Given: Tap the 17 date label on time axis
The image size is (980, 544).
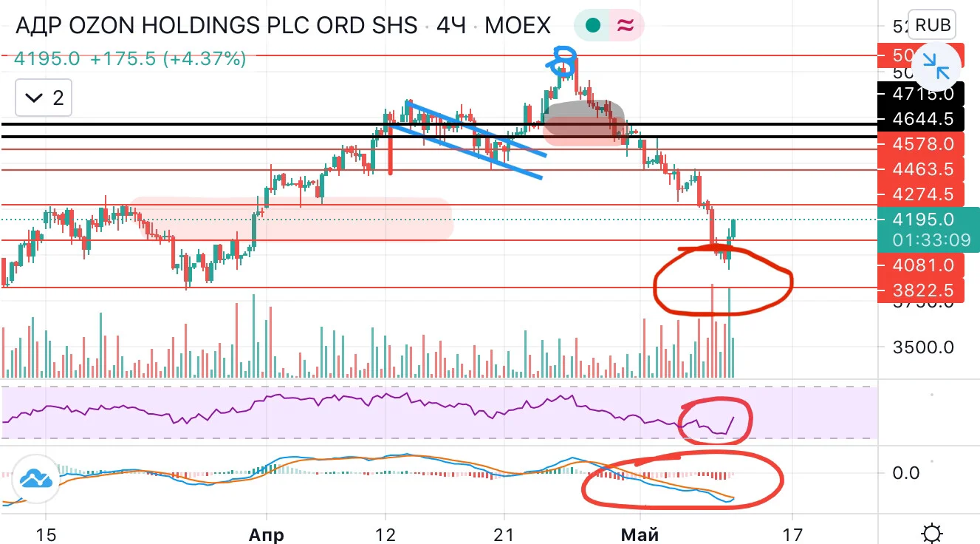Looking at the screenshot, I should click(792, 534).
